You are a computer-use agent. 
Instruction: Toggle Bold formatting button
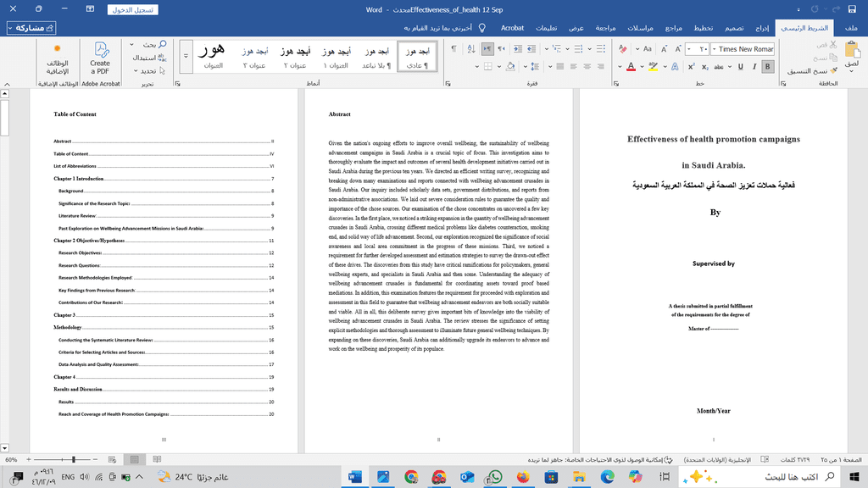tap(768, 66)
